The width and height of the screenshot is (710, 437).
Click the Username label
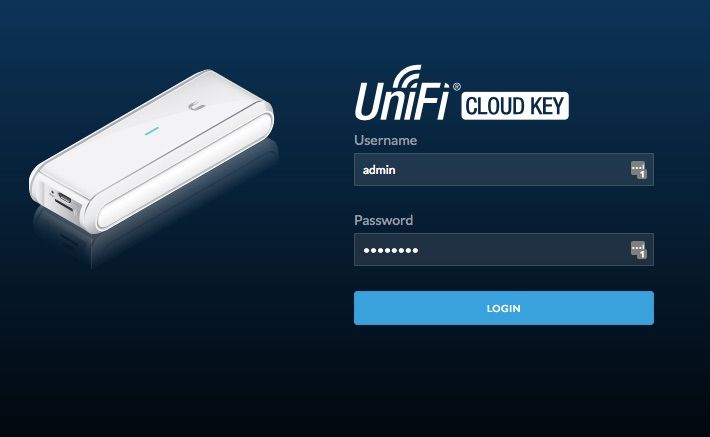(x=385, y=140)
